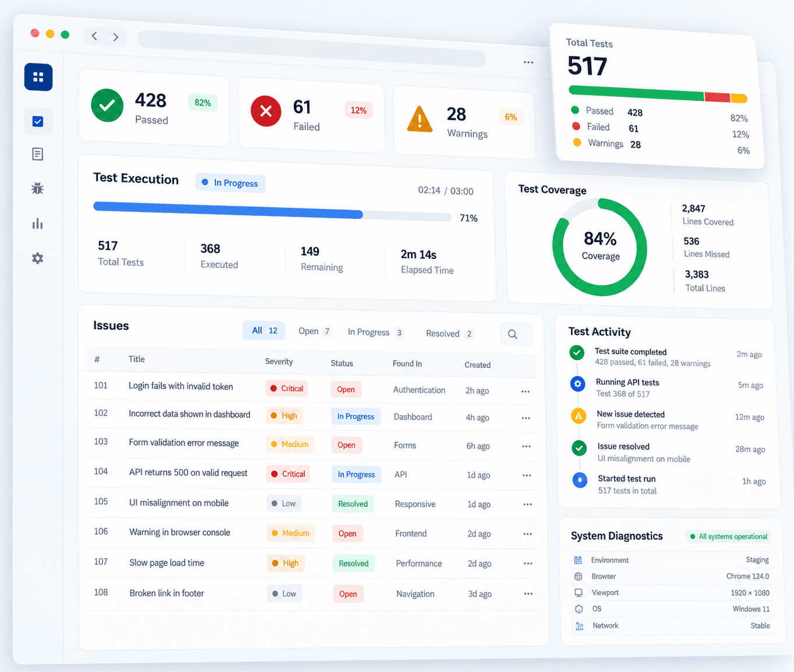This screenshot has width=794, height=672.
Task: Open the settings gear icon in sidebar
Action: (38, 258)
